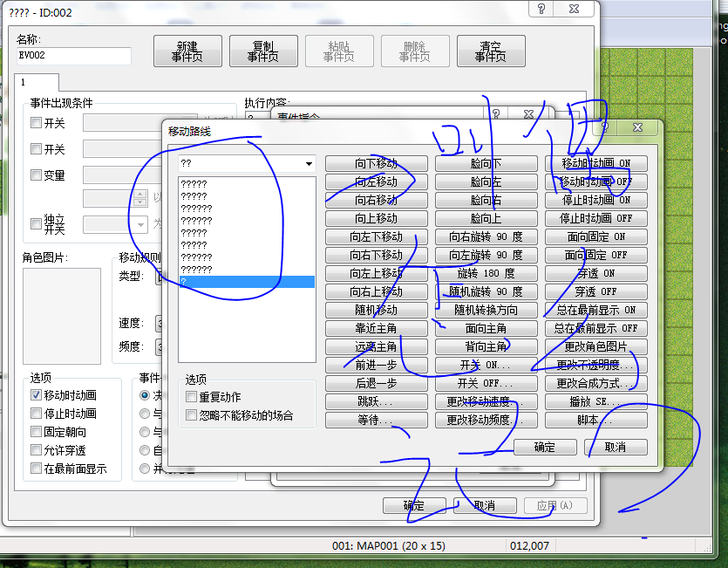Image resolution: width=728 pixels, height=568 pixels.
Task: Close the move route dialog with X
Action: pos(638,127)
